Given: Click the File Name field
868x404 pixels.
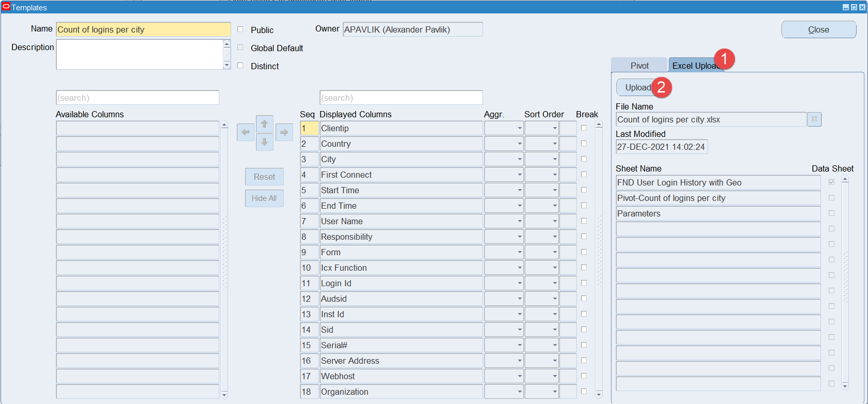Looking at the screenshot, I should (x=711, y=119).
